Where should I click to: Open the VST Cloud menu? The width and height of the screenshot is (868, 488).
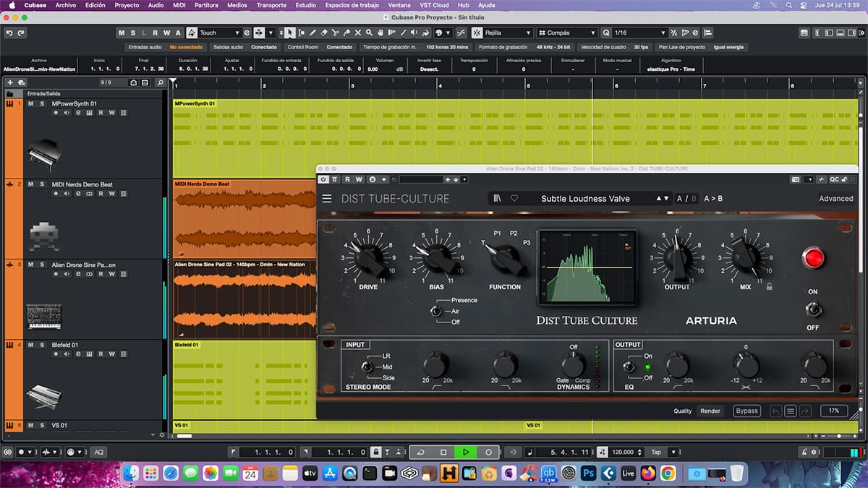click(x=435, y=5)
